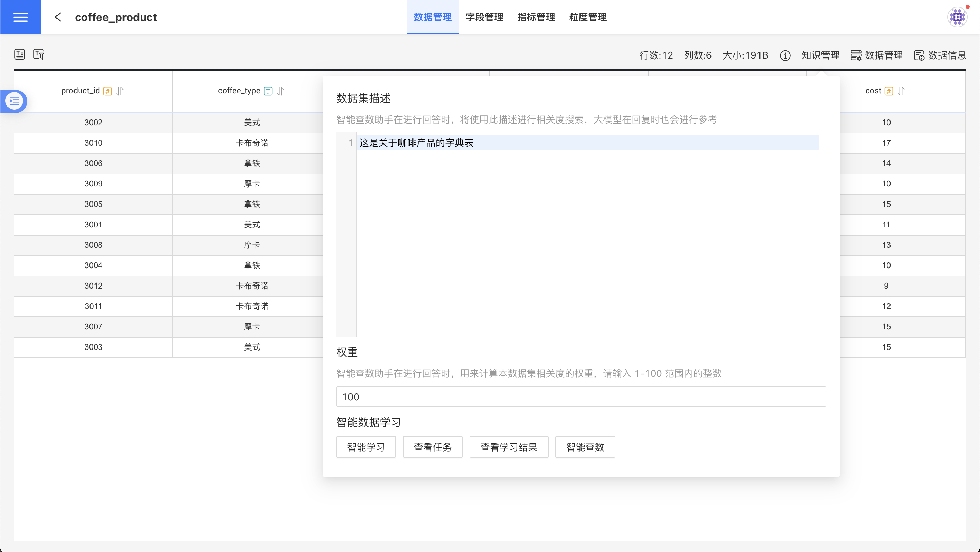Viewport: 980px width, 552px height.
Task: Click the 权重 input field showing 100
Action: 581,397
